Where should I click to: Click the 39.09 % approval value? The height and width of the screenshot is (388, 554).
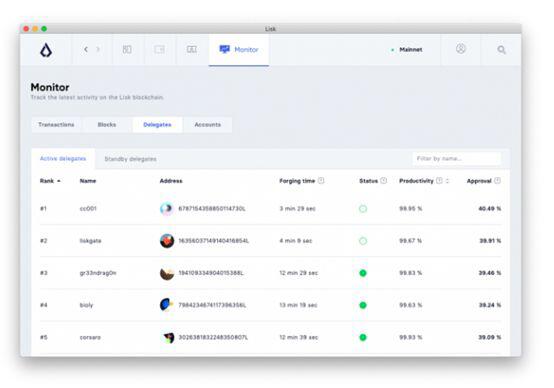(x=490, y=337)
